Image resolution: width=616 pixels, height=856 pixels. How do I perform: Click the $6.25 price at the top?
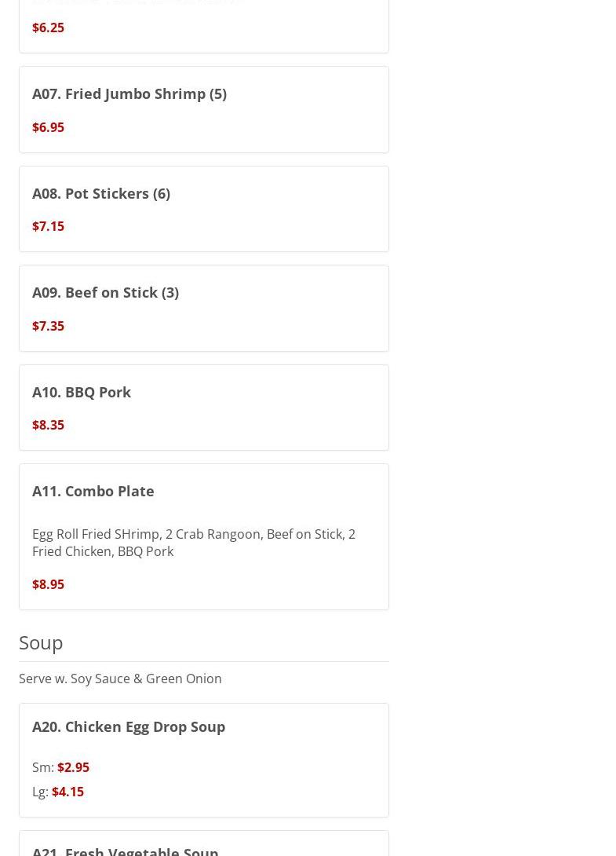coord(48,27)
